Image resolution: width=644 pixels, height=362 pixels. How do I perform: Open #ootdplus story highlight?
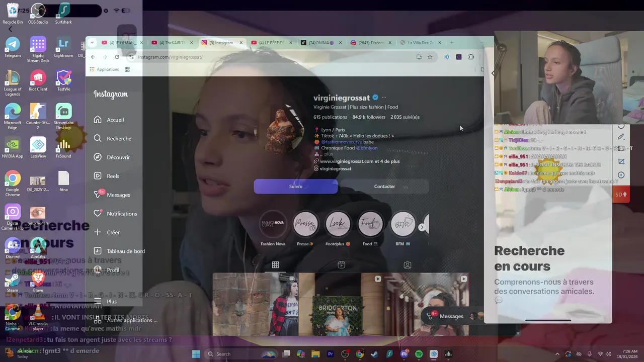pyautogui.click(x=338, y=224)
